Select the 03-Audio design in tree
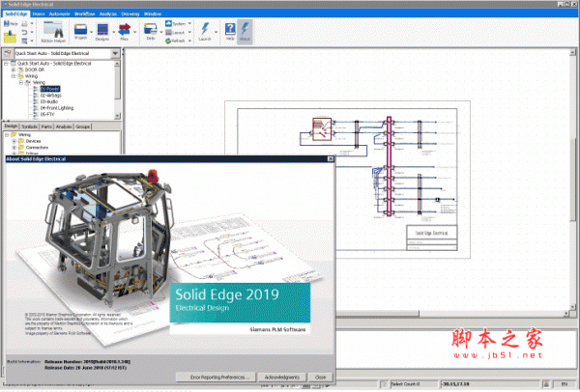The image size is (580, 392). tap(49, 101)
